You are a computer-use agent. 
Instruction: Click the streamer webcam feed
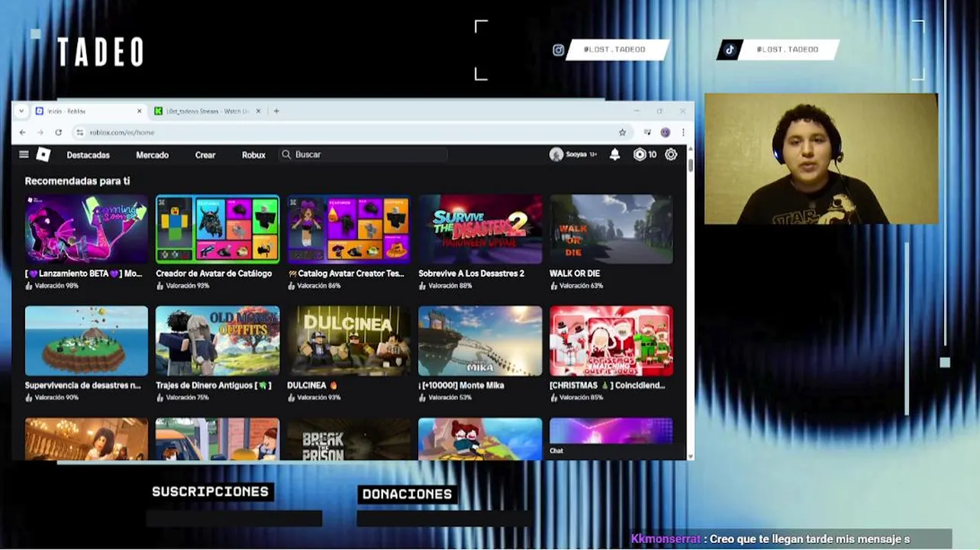pos(820,159)
